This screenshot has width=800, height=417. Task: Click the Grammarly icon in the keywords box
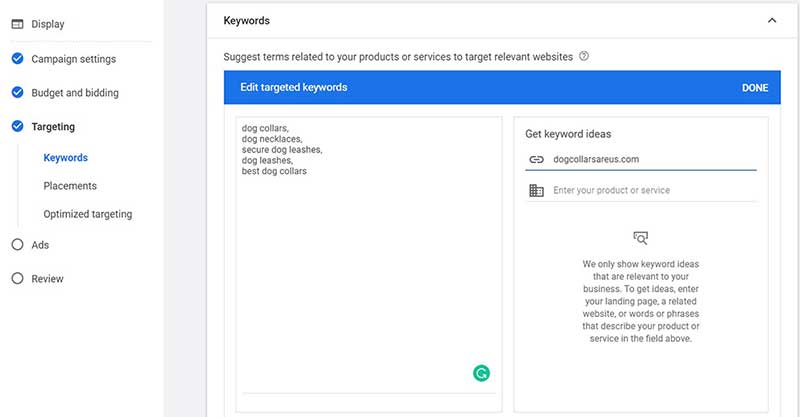pyautogui.click(x=481, y=373)
